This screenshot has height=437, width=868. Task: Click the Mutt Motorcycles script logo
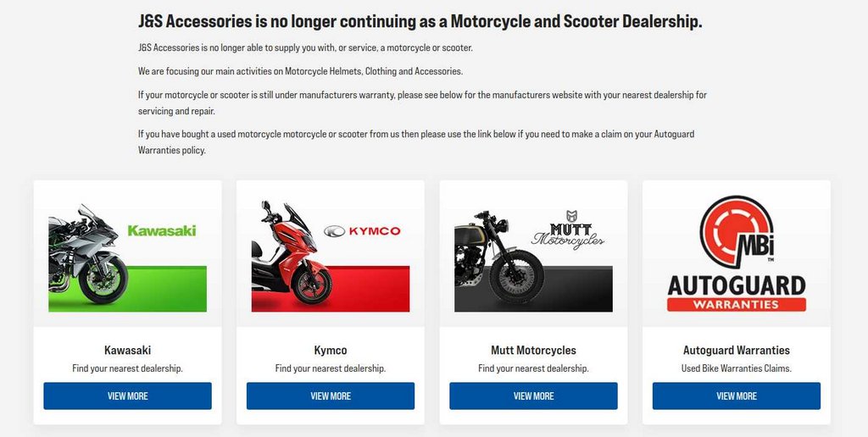tap(568, 230)
